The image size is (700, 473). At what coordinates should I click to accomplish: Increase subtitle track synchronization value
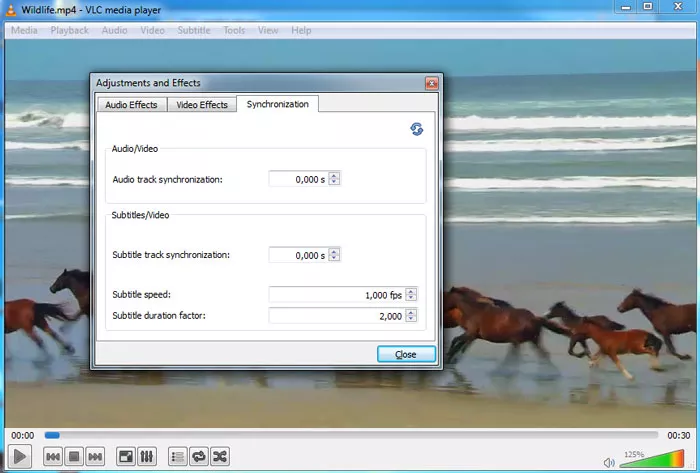pos(334,251)
